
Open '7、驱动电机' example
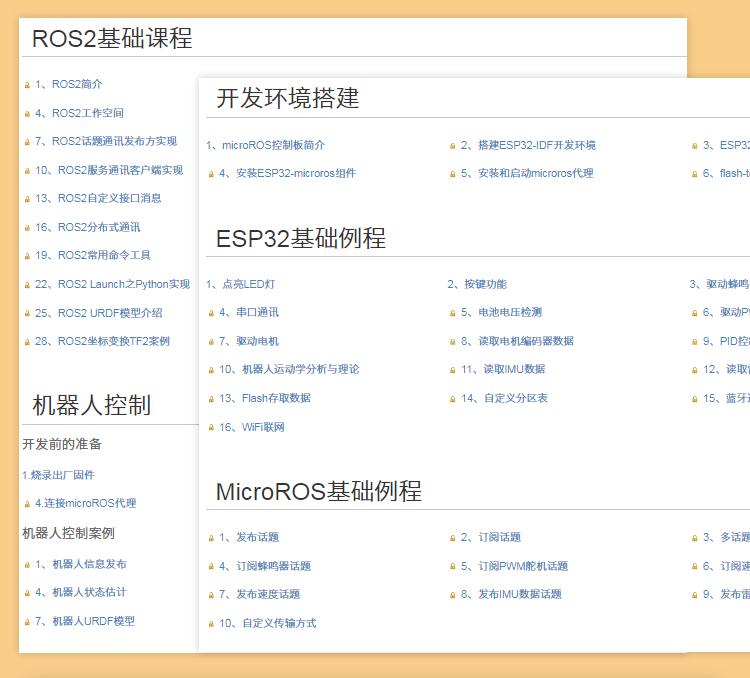249,341
